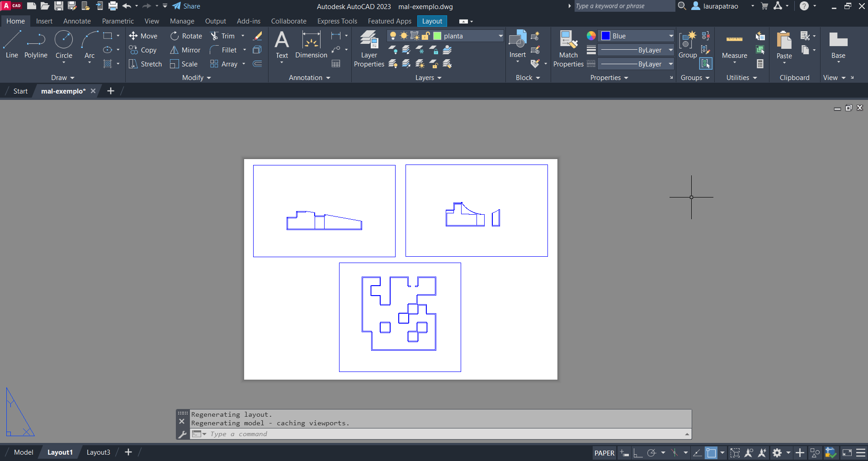Open the Insert ribbon tab
This screenshot has width=868, height=461.
coord(44,21)
